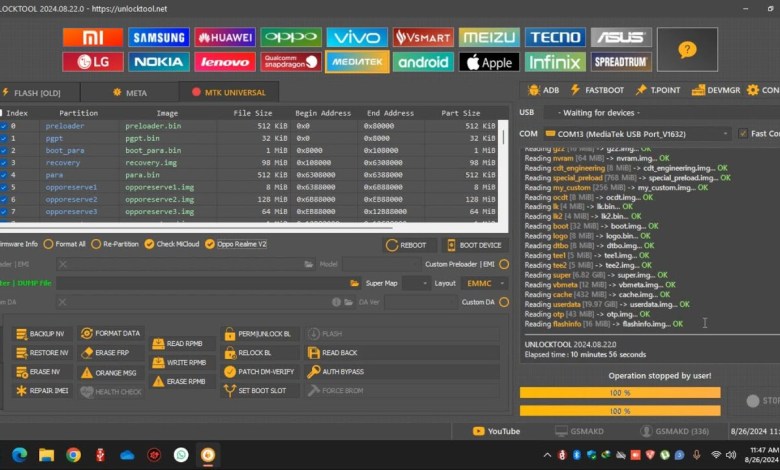Select the Samsung brand logo
This screenshot has height=470, width=780.
(159, 37)
